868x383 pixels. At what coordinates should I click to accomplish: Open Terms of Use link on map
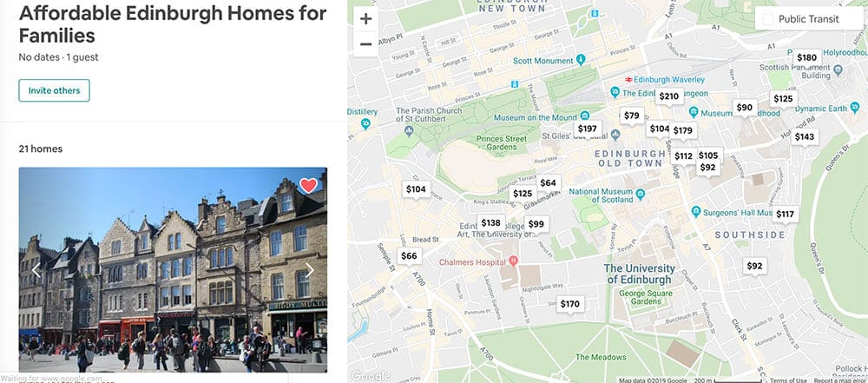(783, 380)
